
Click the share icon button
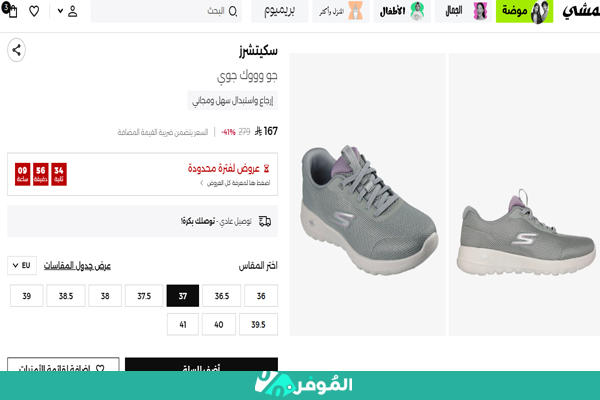(16, 50)
